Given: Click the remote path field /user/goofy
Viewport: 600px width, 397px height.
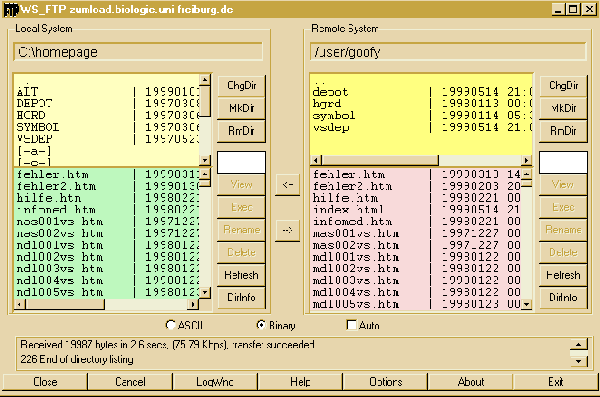Looking at the screenshot, I should point(448,52).
